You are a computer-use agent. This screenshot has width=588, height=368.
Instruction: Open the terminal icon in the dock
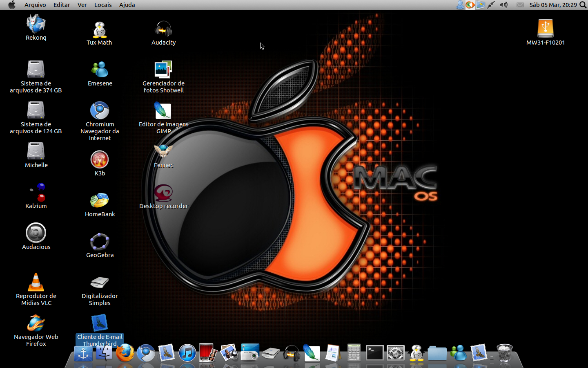click(374, 353)
